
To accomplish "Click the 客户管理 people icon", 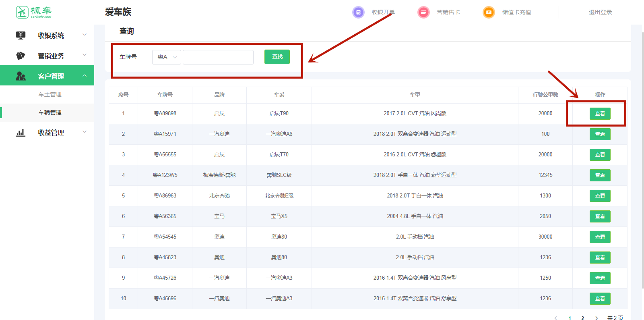I will [21, 76].
